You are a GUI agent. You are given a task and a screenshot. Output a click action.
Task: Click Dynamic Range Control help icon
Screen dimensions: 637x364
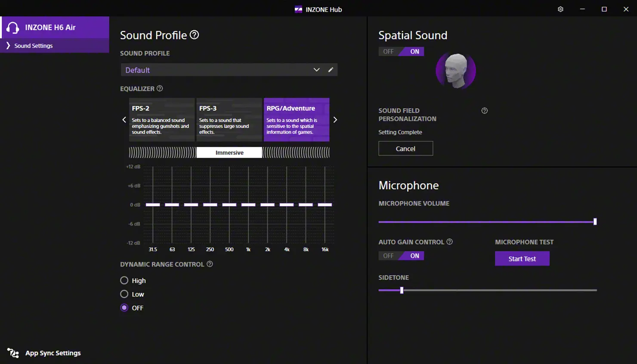210,264
